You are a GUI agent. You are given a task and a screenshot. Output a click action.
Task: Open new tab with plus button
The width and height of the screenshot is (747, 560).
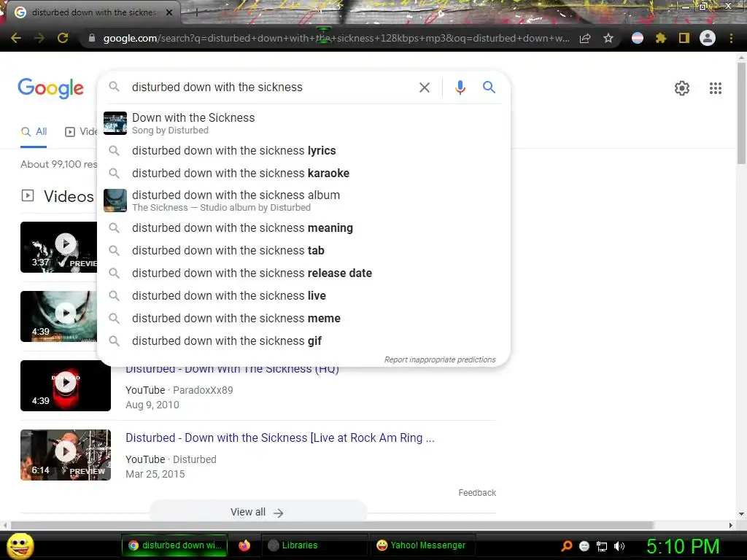(x=196, y=12)
